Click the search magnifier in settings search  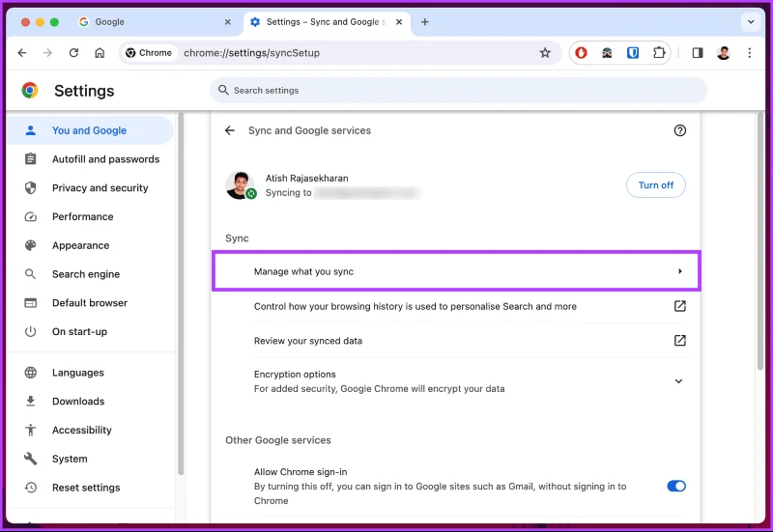coord(223,90)
